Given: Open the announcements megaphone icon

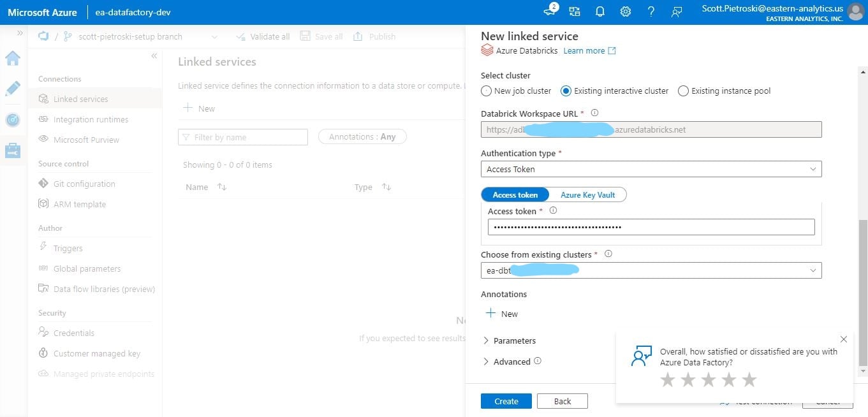Looking at the screenshot, I should point(550,11).
